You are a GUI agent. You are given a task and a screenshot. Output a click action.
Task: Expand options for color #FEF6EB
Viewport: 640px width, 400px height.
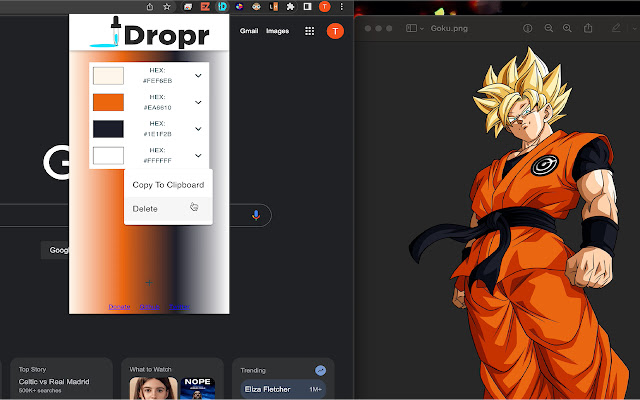coord(198,76)
